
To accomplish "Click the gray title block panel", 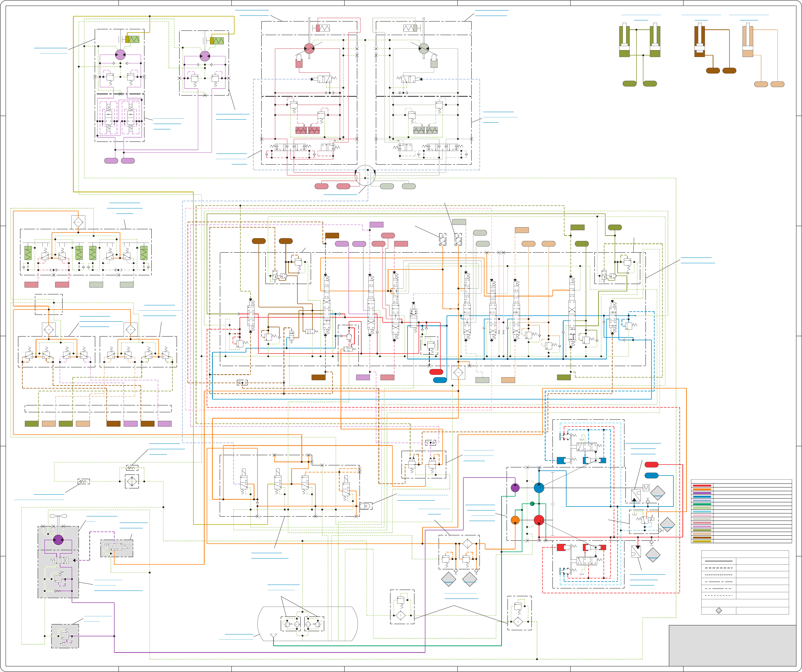I will point(733,645).
